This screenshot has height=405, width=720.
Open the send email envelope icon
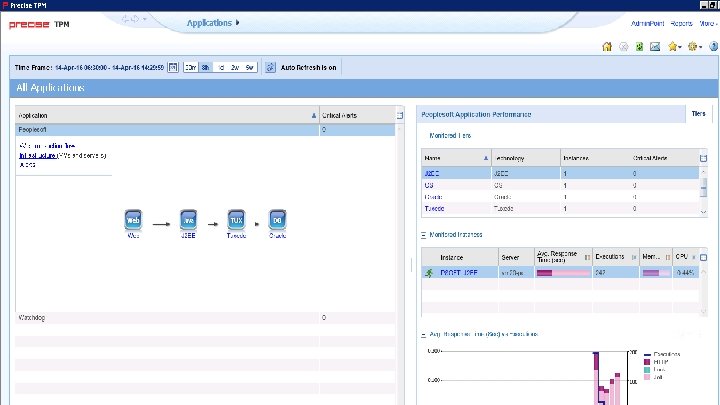tap(655, 46)
